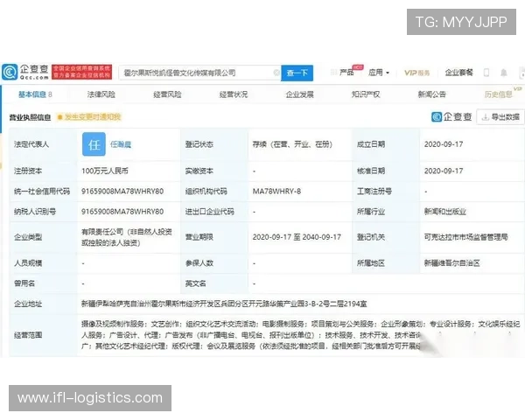
Task: Click the 企业地址 address text
Action: 224,304
